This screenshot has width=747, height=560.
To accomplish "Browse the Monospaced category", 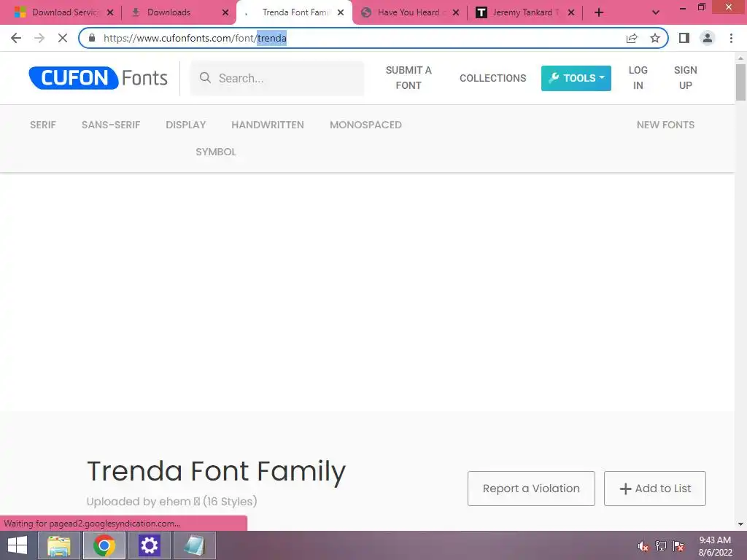I will (x=366, y=125).
